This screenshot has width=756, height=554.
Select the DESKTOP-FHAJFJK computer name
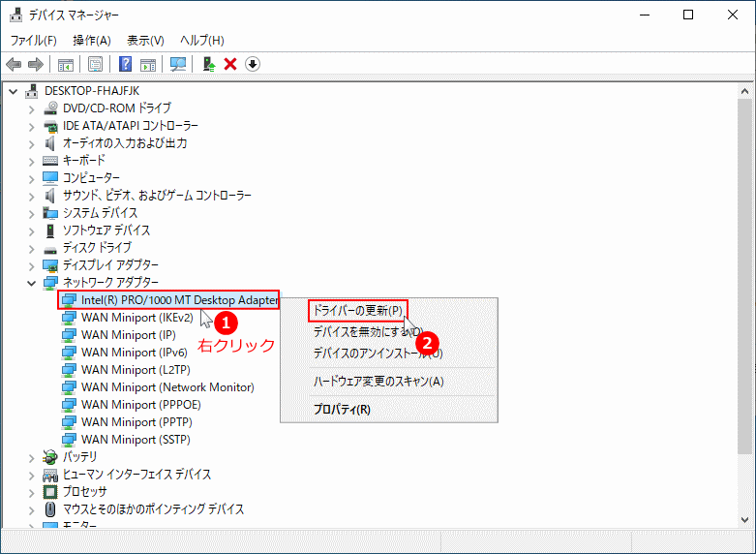point(92,91)
